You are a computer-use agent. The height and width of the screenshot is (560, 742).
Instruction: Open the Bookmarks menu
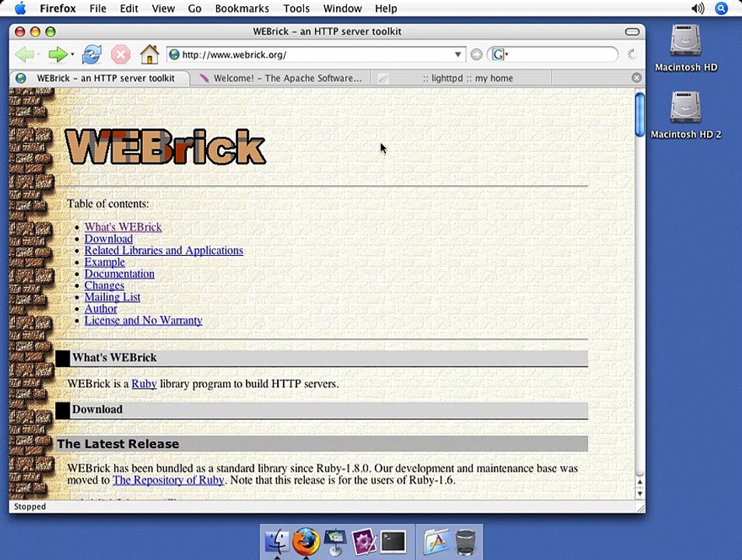[x=242, y=9]
